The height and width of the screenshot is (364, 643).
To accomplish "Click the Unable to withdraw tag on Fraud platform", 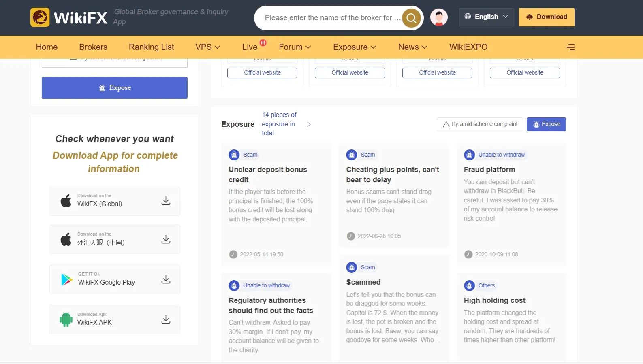I will [502, 155].
